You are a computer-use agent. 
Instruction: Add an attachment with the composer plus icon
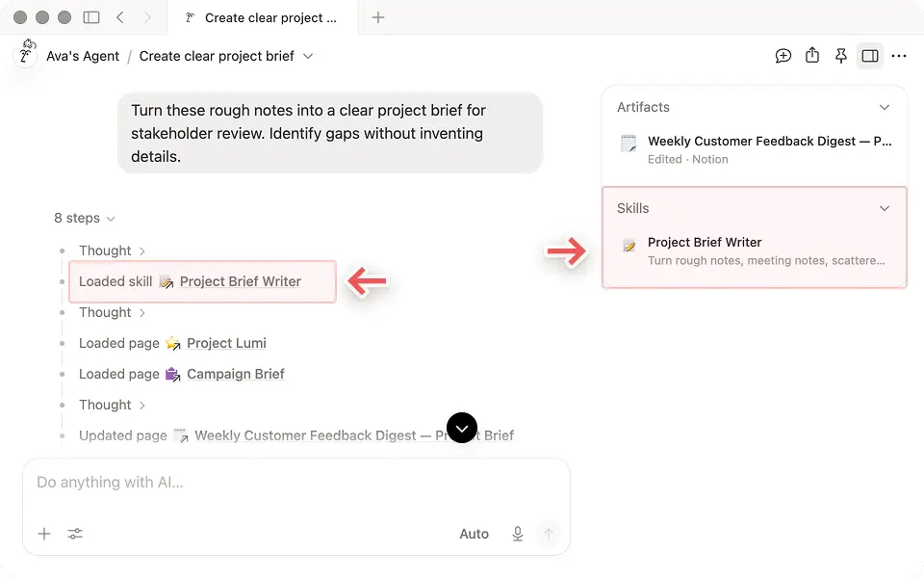(x=44, y=534)
